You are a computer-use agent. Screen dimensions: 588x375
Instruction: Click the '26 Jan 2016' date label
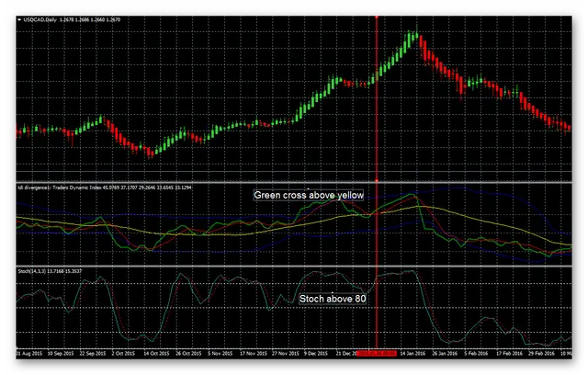coord(445,353)
